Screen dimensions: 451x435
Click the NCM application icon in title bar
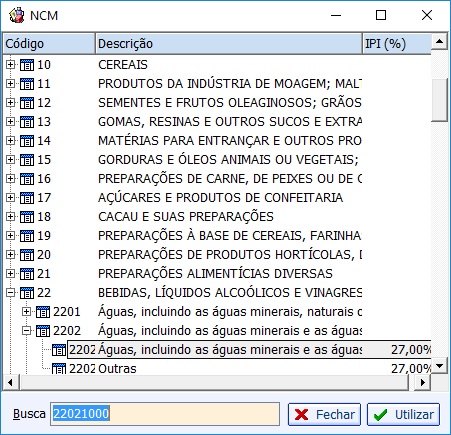pyautogui.click(x=17, y=15)
